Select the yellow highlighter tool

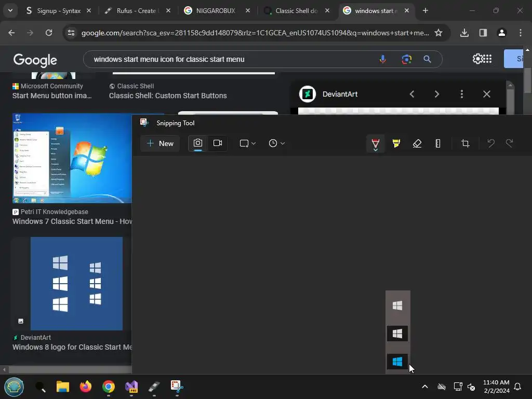(x=396, y=143)
